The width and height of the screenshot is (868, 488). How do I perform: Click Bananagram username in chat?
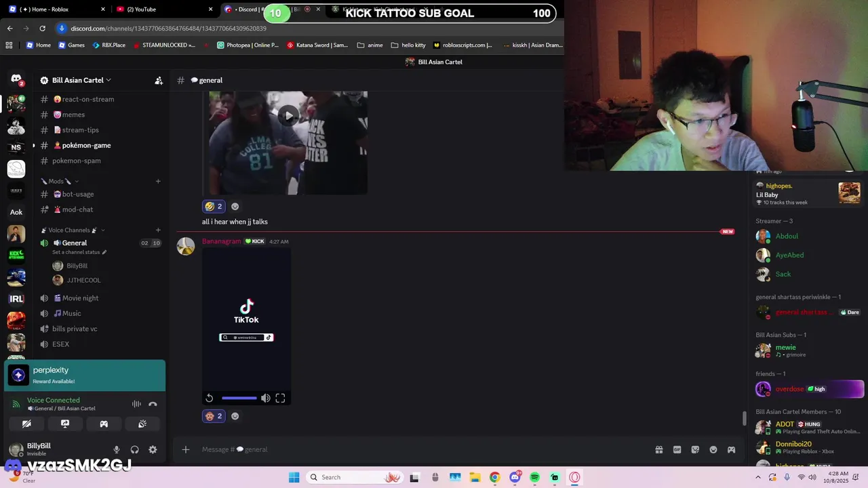221,241
